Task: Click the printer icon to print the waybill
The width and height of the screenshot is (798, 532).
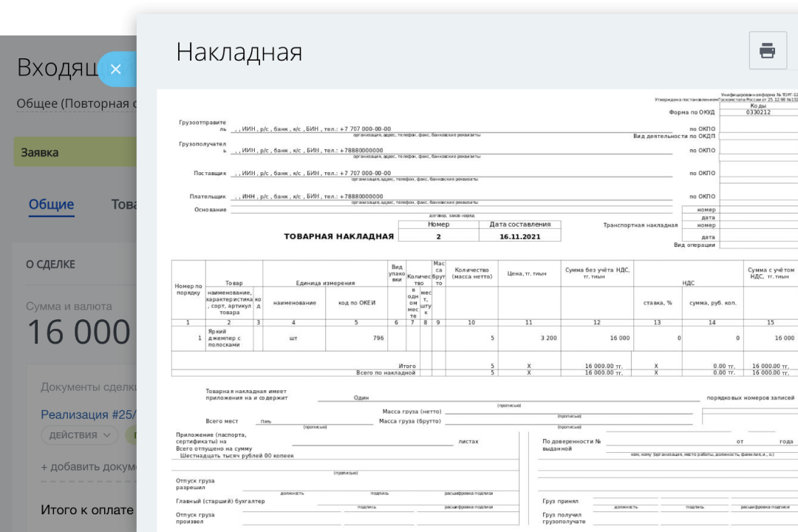Action: (x=768, y=50)
